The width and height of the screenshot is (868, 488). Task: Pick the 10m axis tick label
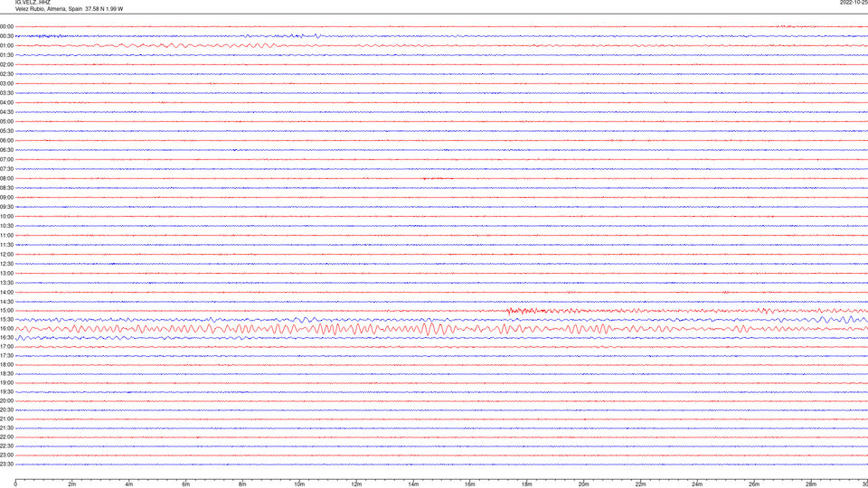299,484
